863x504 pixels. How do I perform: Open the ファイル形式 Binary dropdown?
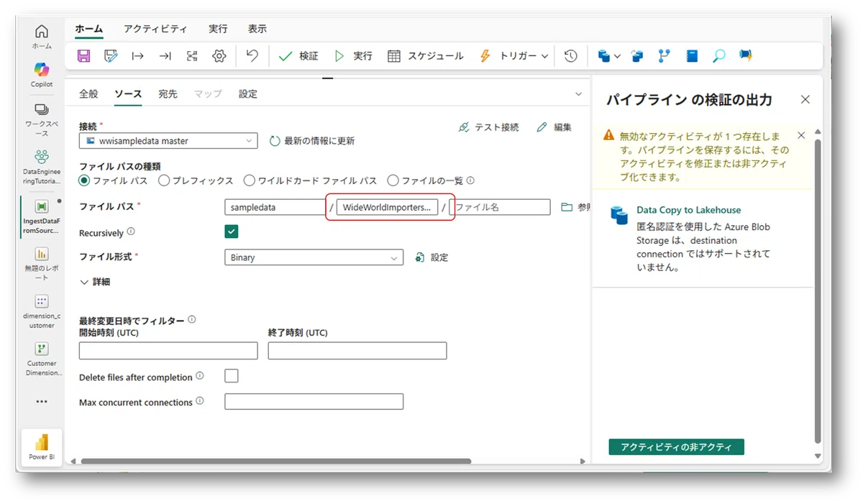click(314, 257)
